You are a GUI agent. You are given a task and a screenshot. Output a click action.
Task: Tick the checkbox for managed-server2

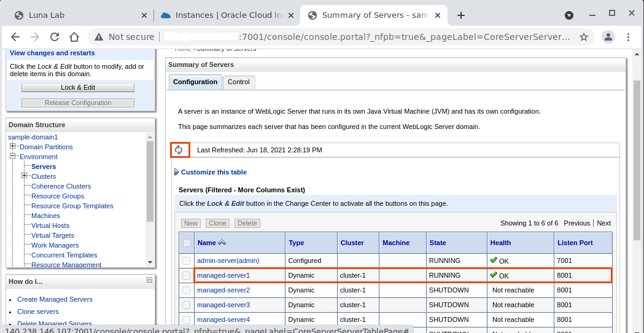pyautogui.click(x=187, y=290)
